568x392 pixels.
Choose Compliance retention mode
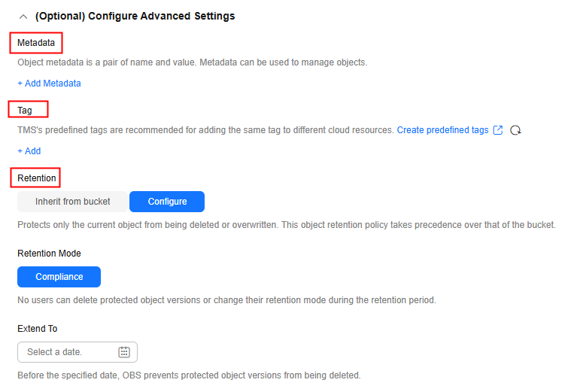(x=59, y=277)
